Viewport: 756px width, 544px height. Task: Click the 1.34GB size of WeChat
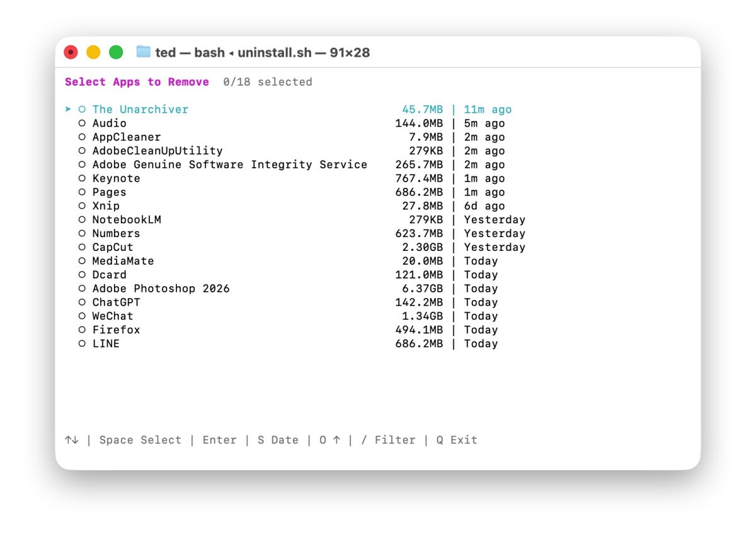(x=423, y=316)
